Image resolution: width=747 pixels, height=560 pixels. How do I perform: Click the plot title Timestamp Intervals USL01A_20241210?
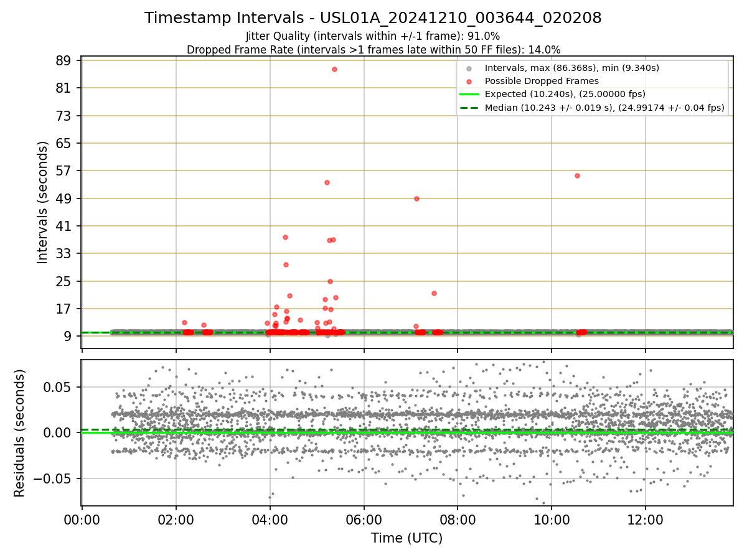coord(373,18)
